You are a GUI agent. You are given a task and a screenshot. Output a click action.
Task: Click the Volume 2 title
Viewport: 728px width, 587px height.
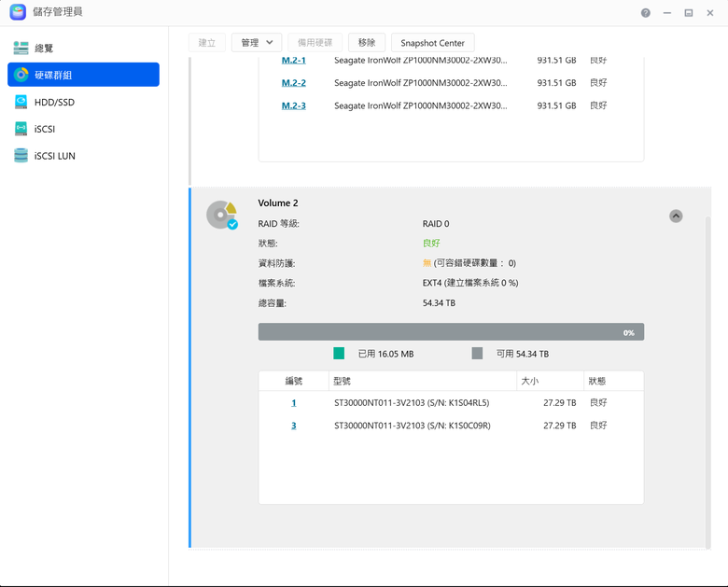coord(278,203)
